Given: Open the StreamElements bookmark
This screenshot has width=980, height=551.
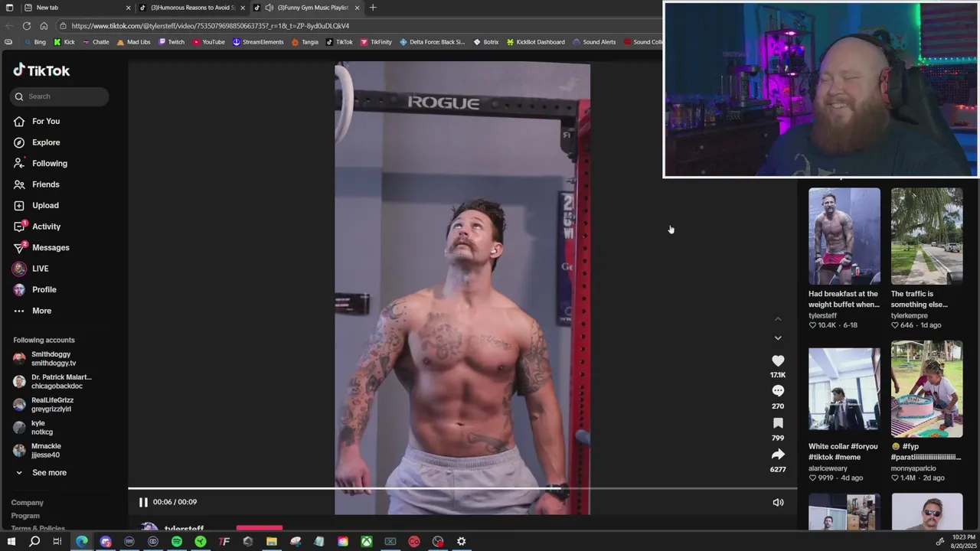Looking at the screenshot, I should click(x=258, y=42).
